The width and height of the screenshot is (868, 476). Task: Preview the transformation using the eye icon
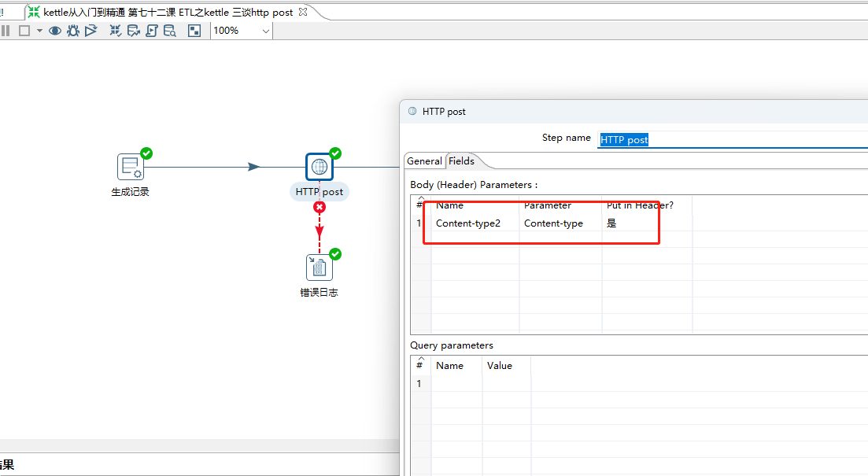tap(54, 30)
